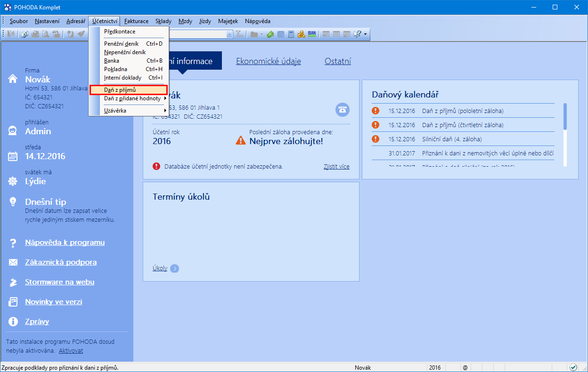Screen dimensions: 588x372
Task: Open the Zprávy link
Action: tap(37, 322)
